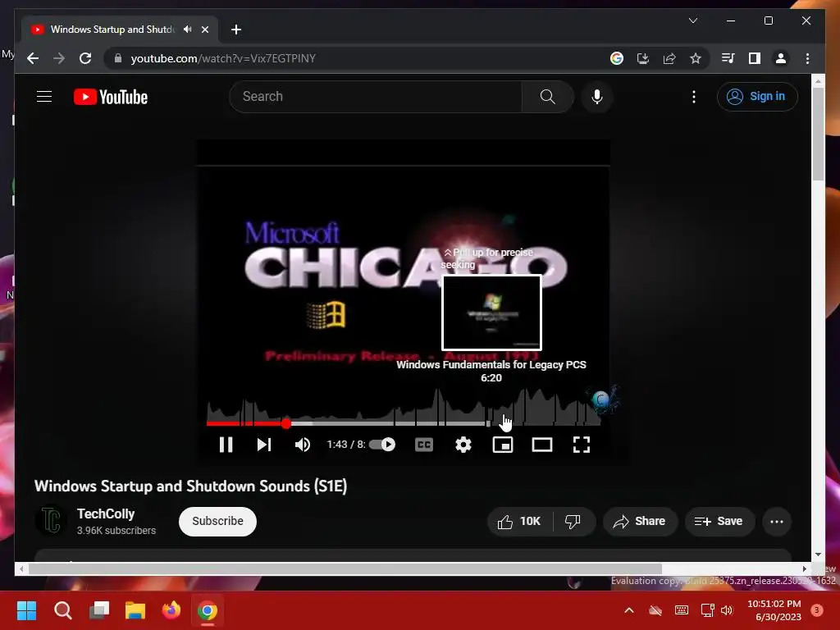Viewport: 840px width, 630px height.
Task: Dislike the video
Action: pyautogui.click(x=573, y=522)
